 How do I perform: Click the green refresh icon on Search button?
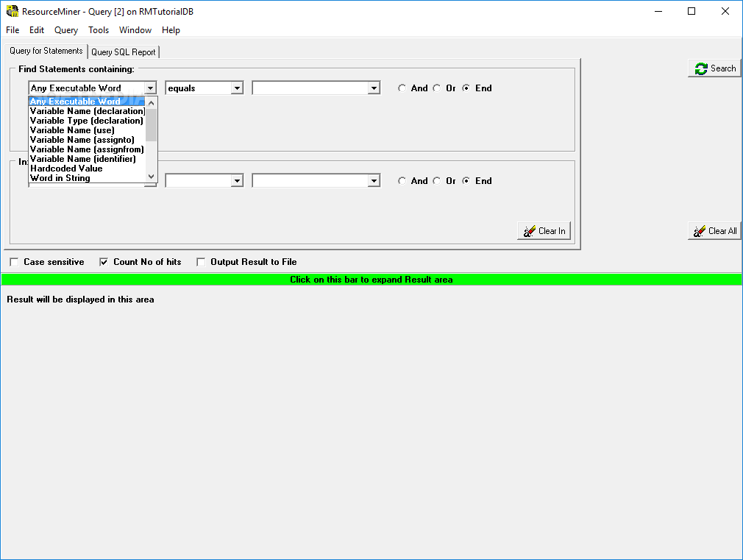coord(701,68)
